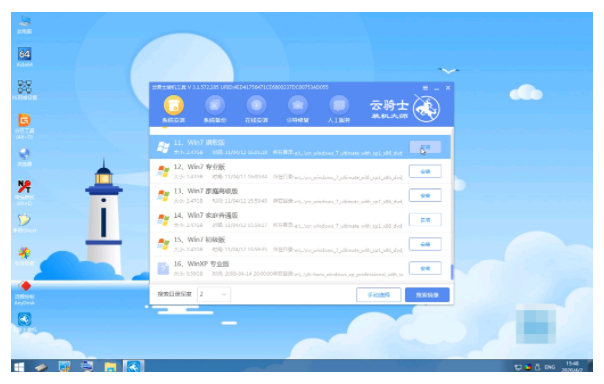Open the 此电脑 desktop icon

tap(25, 24)
